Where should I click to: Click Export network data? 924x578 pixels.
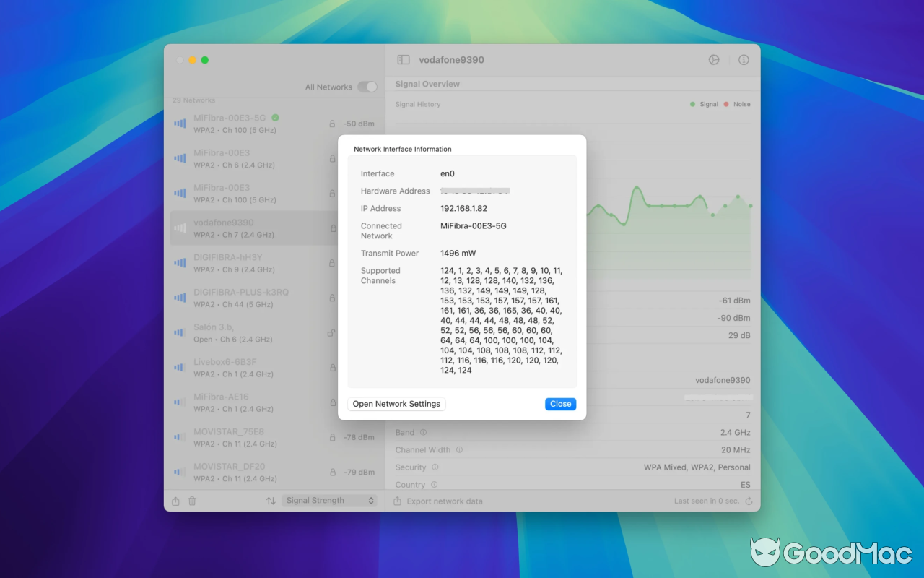coord(444,500)
